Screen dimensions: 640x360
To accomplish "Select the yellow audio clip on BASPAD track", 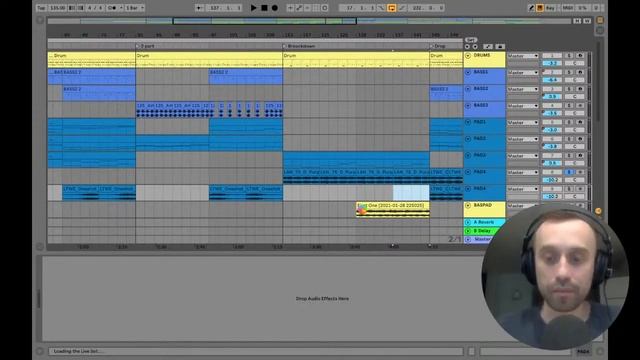I will click(x=393, y=209).
